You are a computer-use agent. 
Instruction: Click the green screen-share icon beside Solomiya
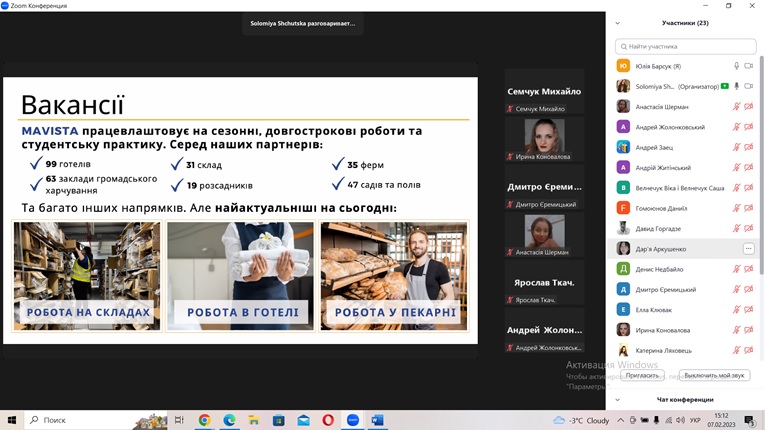724,86
